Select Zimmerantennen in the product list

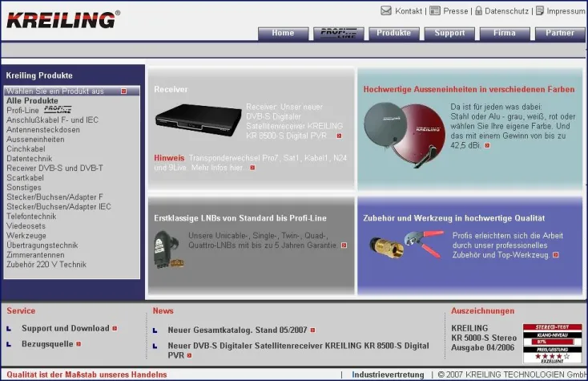click(34, 254)
